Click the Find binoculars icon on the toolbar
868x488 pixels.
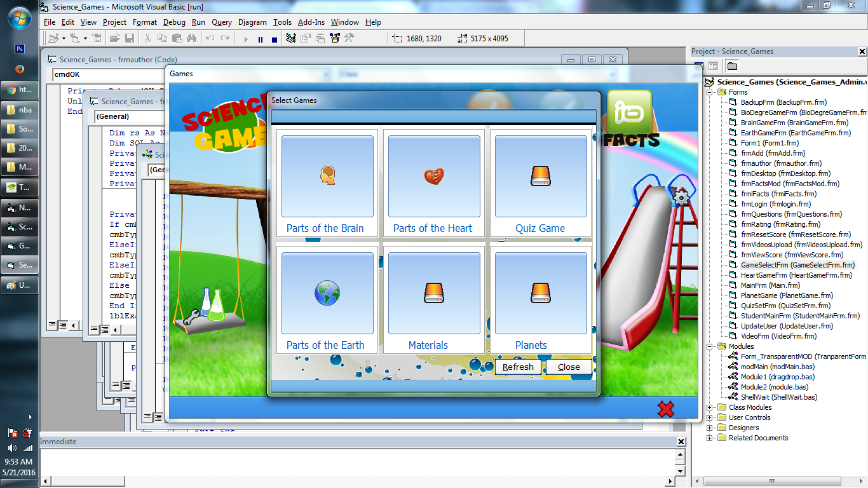coord(190,38)
